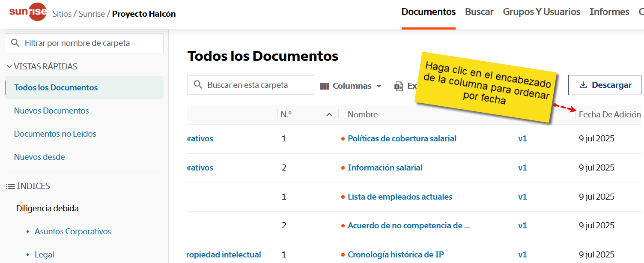Click the folder filter magnifier icon
The height and width of the screenshot is (263, 644).
click(15, 43)
